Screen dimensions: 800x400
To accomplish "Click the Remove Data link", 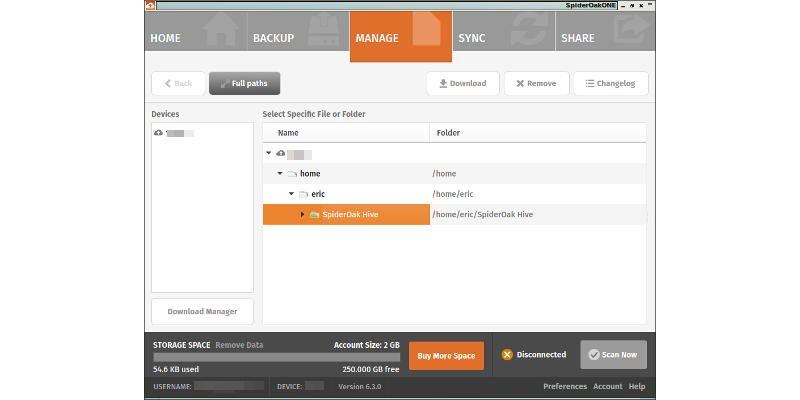I will tap(239, 345).
